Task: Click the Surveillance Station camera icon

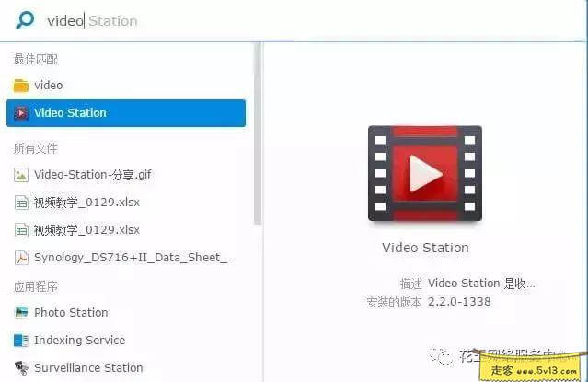Action: click(x=21, y=368)
